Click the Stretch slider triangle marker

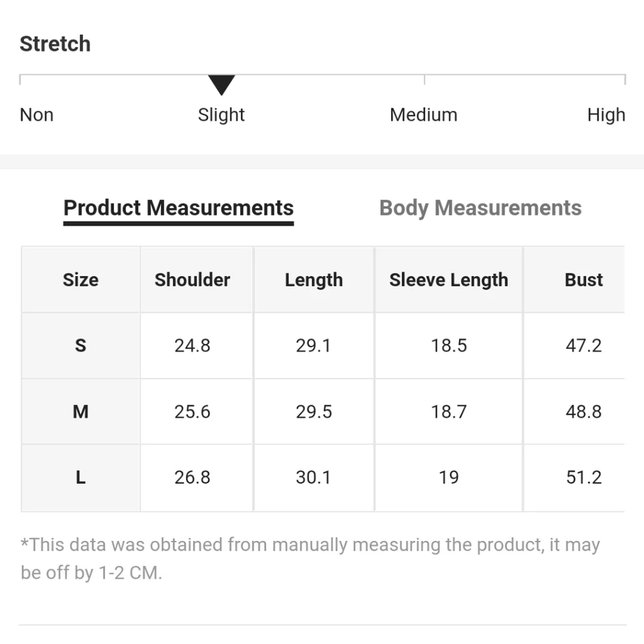(x=222, y=84)
